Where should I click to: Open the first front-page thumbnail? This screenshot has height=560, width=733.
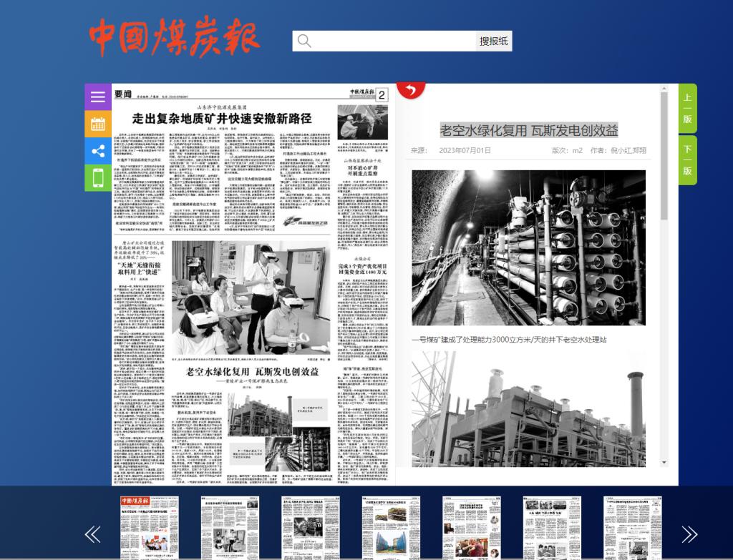coord(150,528)
